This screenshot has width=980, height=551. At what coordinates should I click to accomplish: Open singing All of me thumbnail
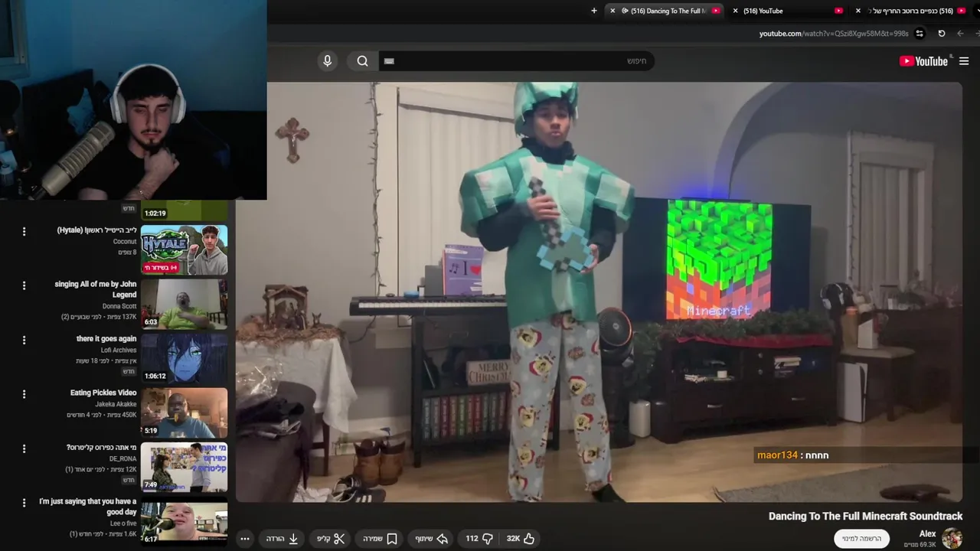(x=184, y=304)
